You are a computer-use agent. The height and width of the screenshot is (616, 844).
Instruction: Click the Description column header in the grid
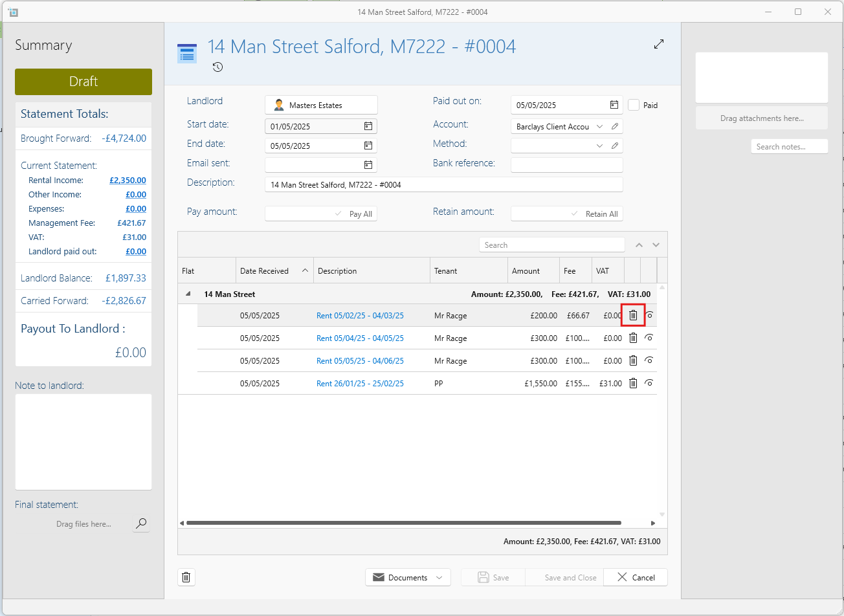click(x=372, y=271)
